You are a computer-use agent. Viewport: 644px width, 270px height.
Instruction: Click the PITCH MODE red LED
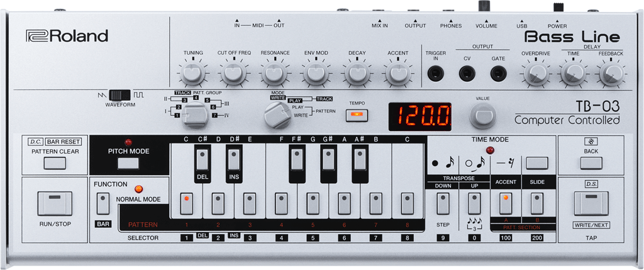coord(128,142)
